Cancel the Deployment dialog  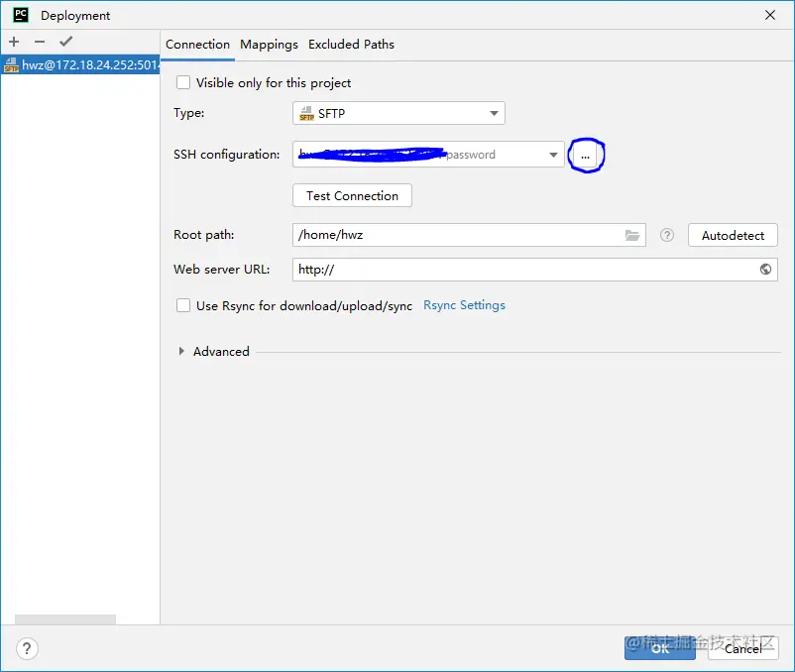[742, 648]
